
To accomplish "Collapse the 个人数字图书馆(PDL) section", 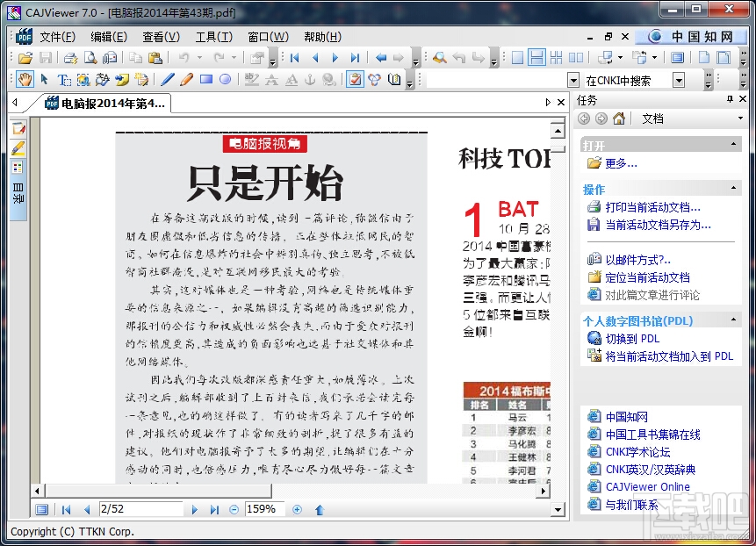I will pos(733,320).
